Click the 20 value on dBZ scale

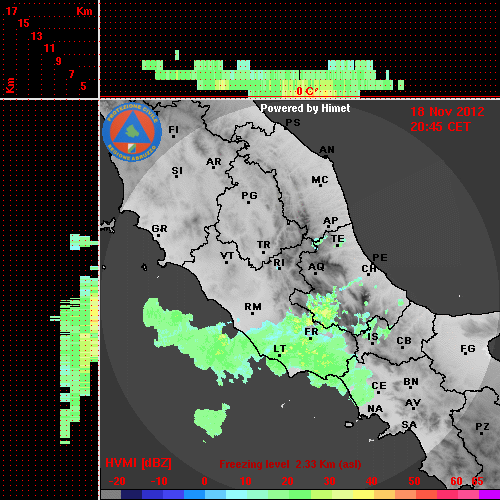point(287,481)
